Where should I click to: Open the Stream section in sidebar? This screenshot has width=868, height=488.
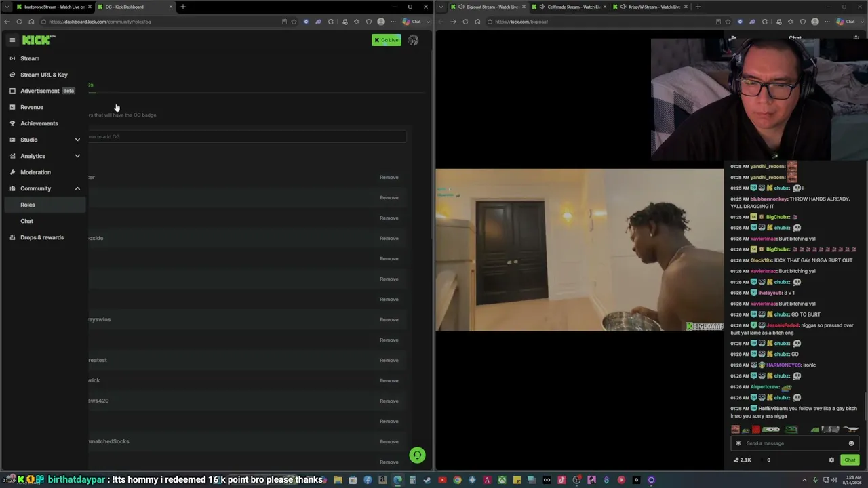click(30, 58)
